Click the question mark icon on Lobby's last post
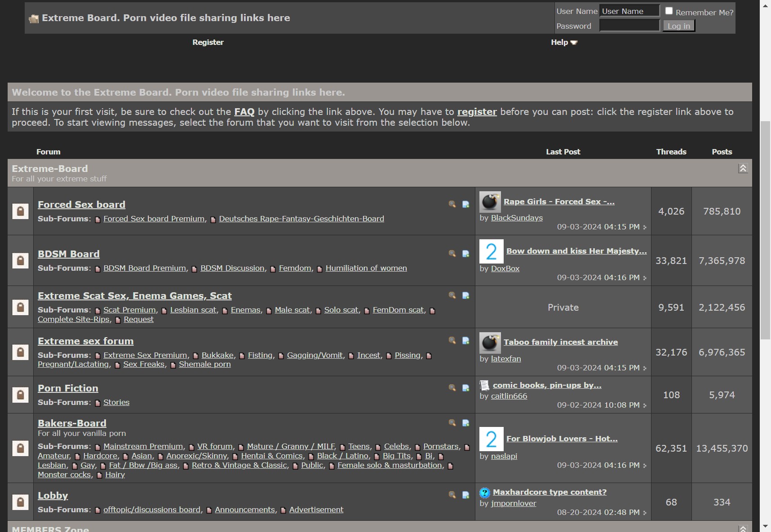The height and width of the screenshot is (532, 771). pos(484,492)
